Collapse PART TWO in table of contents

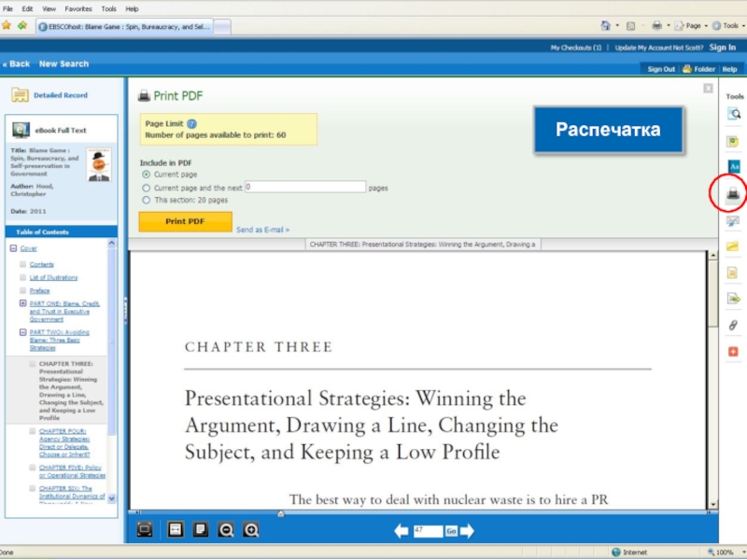click(x=23, y=332)
